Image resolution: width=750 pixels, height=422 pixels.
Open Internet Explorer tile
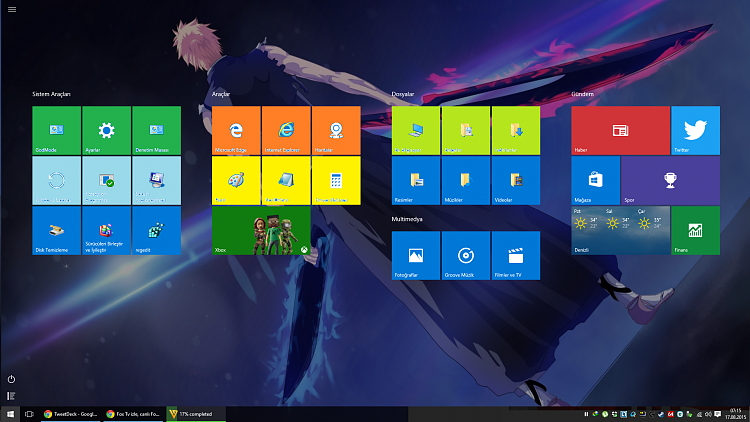click(x=286, y=130)
